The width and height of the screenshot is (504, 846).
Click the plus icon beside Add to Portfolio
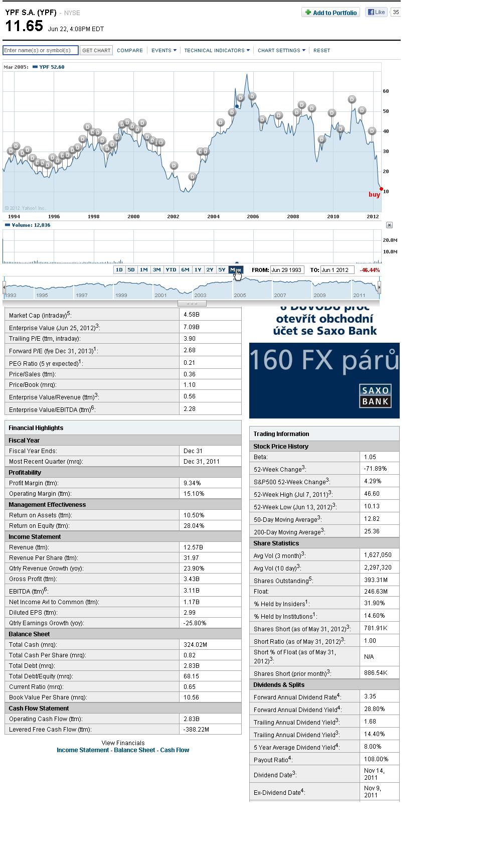308,13
